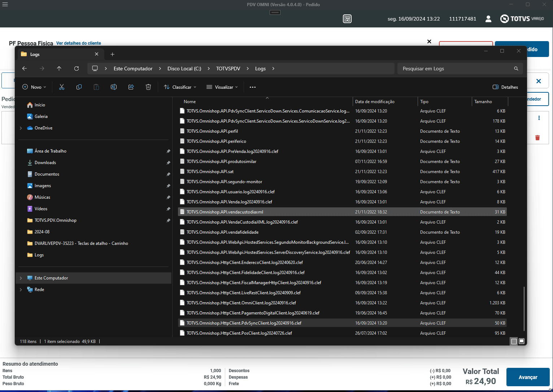The width and height of the screenshot is (553, 392).
Task: Expand the OneDrive tree node
Action: [21, 128]
